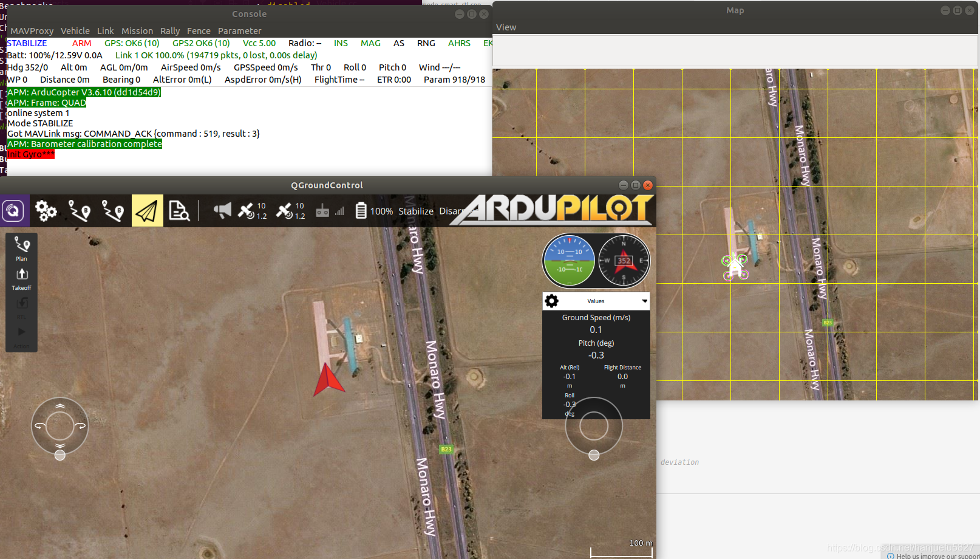Click left joystick throttle-up chevron
This screenshot has width=980, height=559.
[x=60, y=406]
